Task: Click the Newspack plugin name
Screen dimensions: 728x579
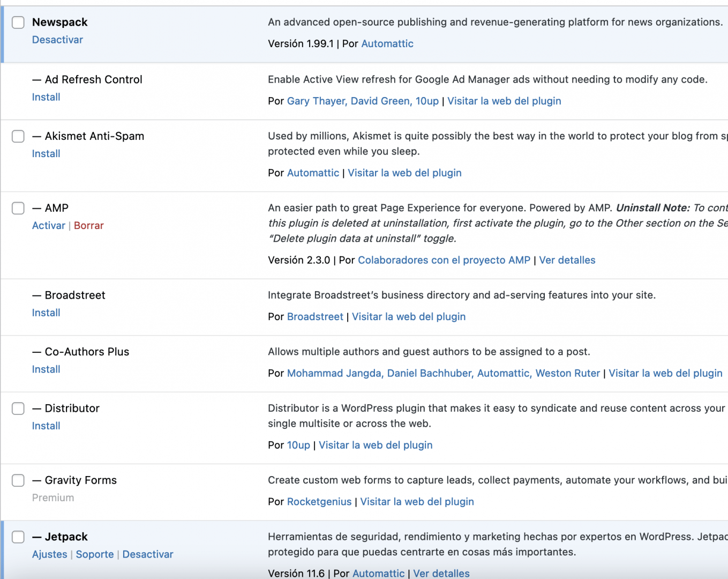Action: (59, 22)
